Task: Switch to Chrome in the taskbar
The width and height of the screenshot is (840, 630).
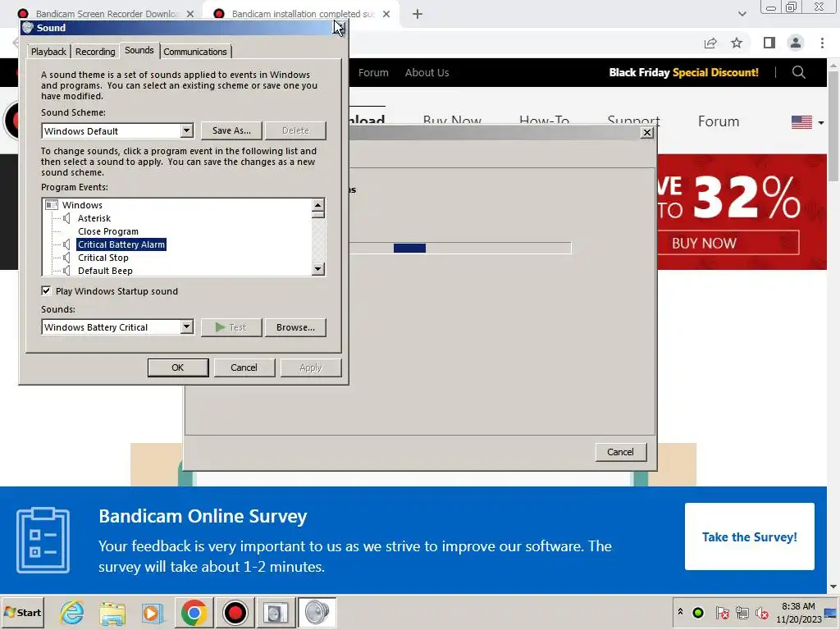Action: (x=194, y=612)
